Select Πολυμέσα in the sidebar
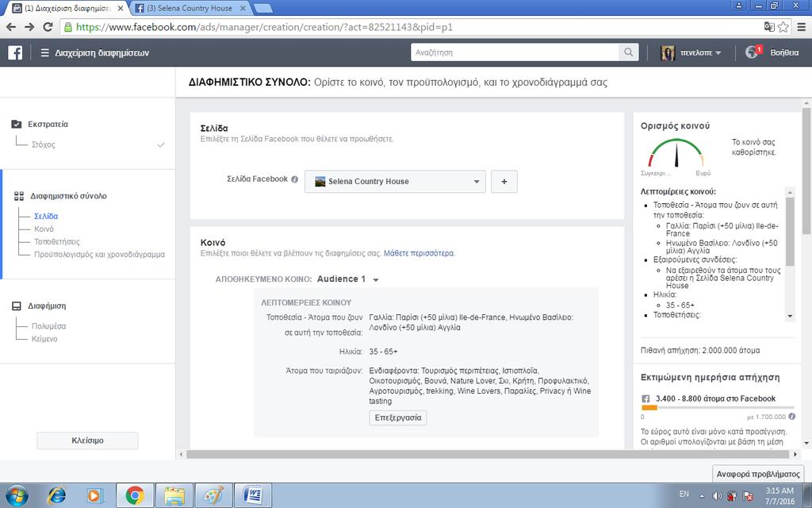This screenshot has width=812, height=508. coord(48,326)
